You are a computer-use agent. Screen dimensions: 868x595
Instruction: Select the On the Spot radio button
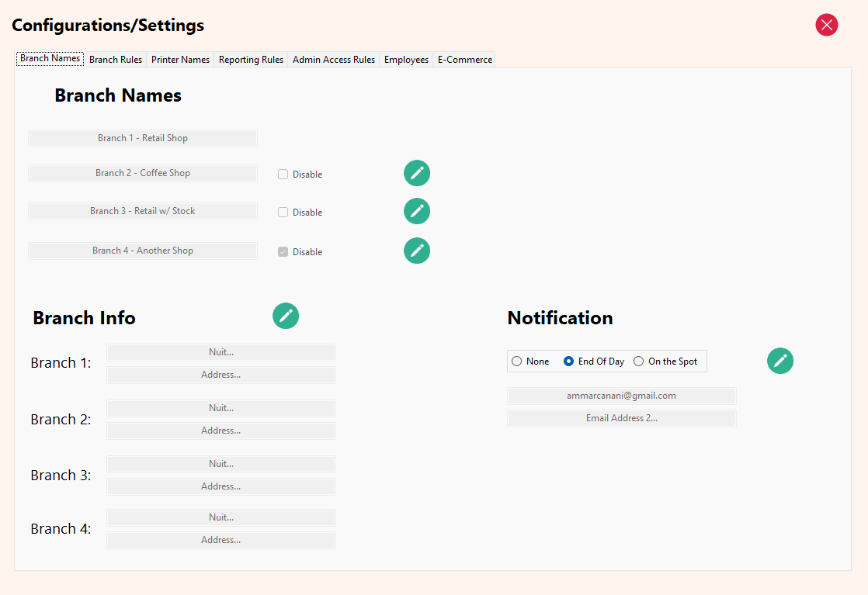point(638,361)
